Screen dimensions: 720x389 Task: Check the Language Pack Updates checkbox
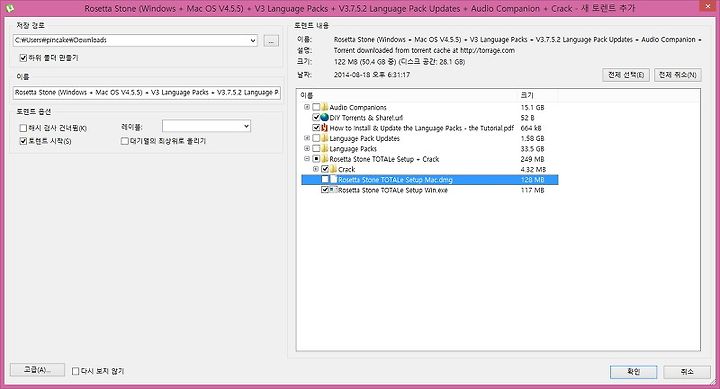point(316,138)
